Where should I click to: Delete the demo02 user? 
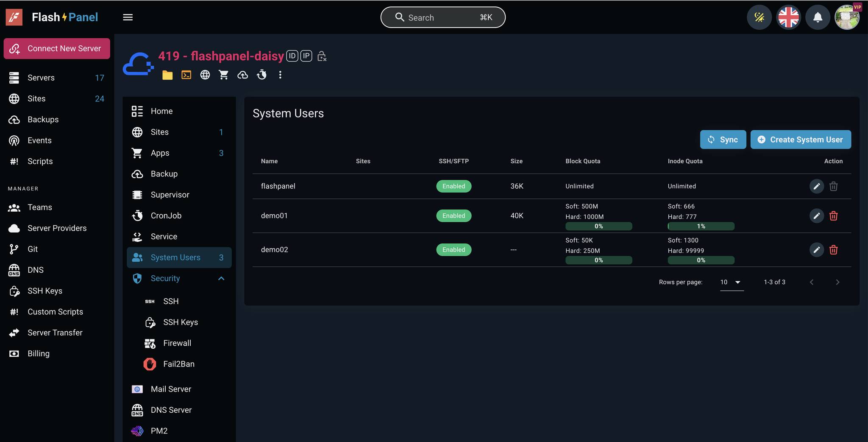(833, 250)
